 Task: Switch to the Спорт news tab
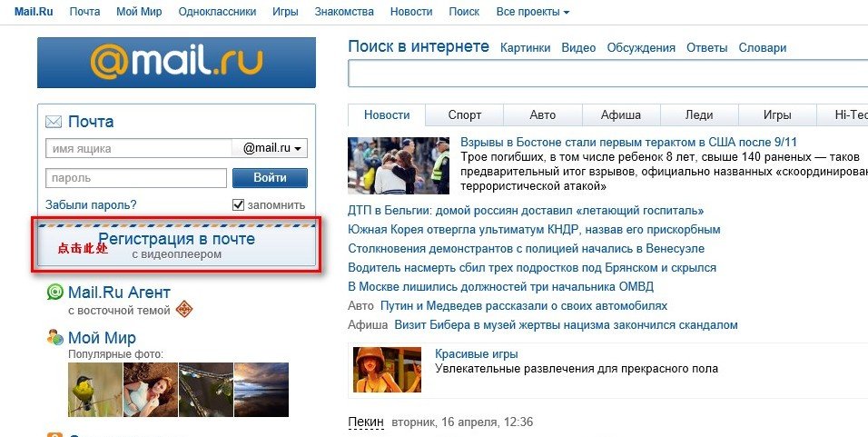pyautogui.click(x=464, y=115)
